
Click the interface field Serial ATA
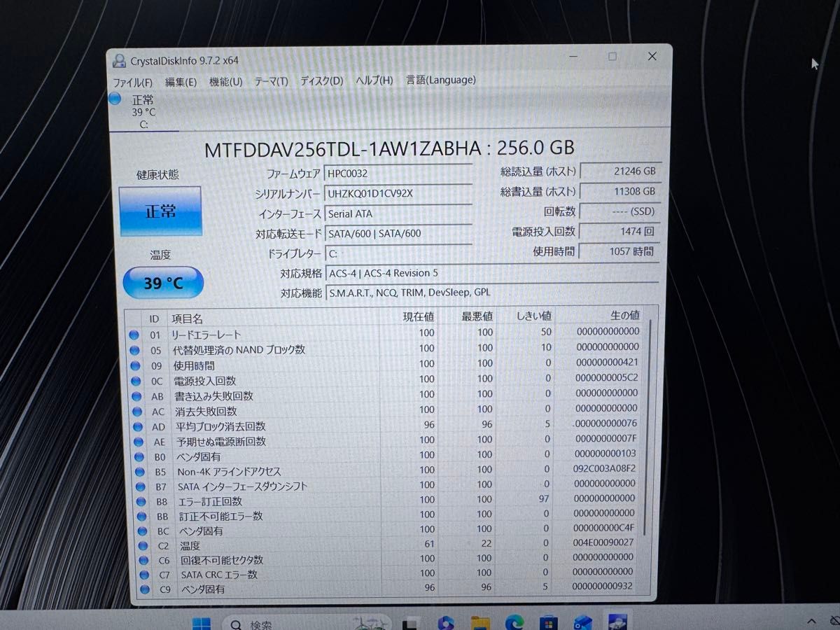pos(398,213)
